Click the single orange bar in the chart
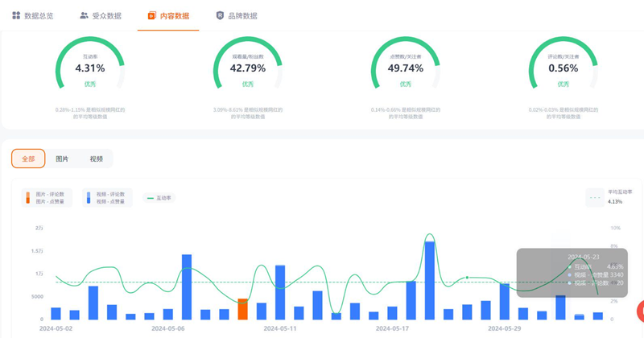This screenshot has height=338, width=644. click(x=242, y=310)
